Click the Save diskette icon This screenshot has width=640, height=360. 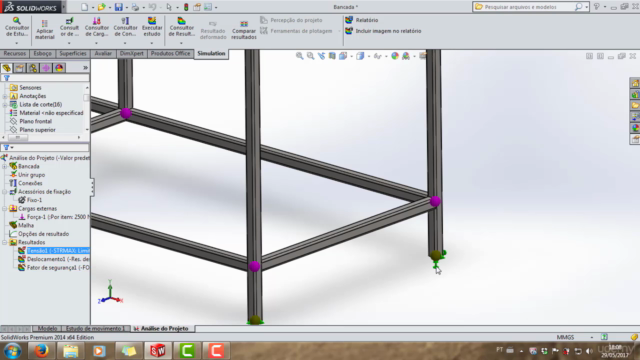[x=118, y=7]
